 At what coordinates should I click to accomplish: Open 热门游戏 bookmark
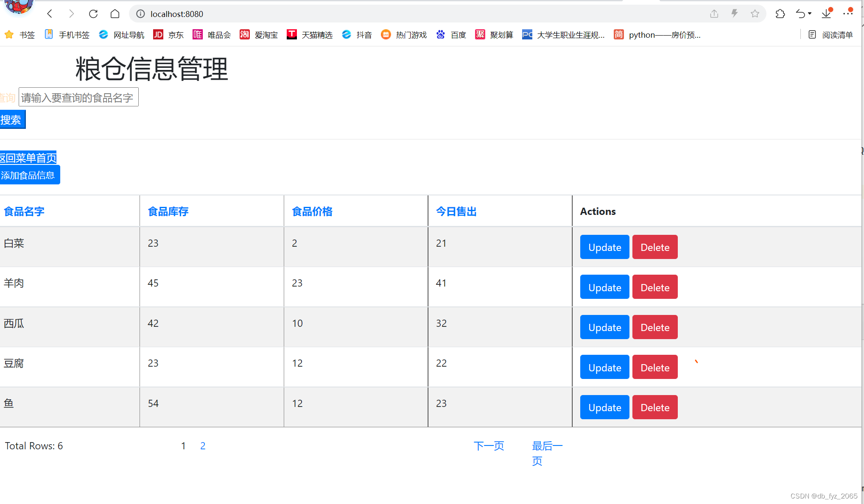pyautogui.click(x=404, y=35)
